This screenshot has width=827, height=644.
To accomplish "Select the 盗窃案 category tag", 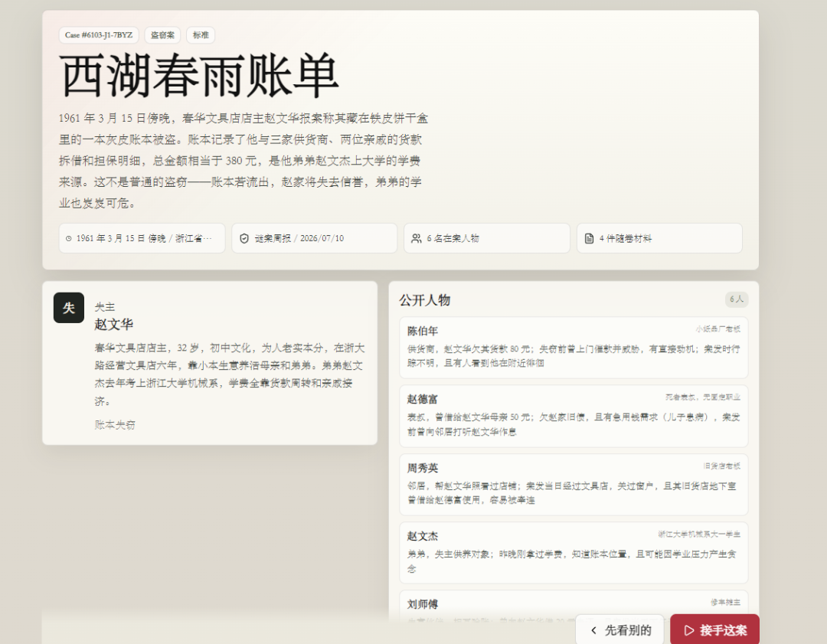I will (162, 34).
